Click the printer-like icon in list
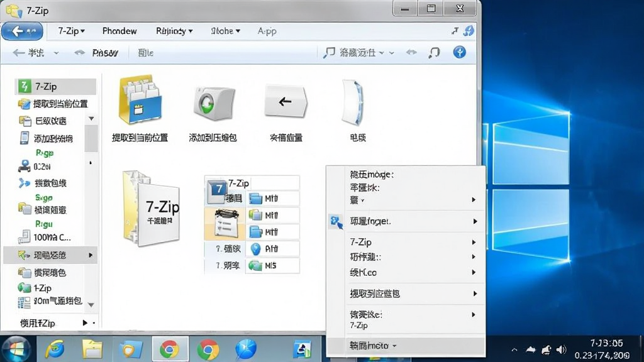The width and height of the screenshot is (644, 362). [226, 224]
